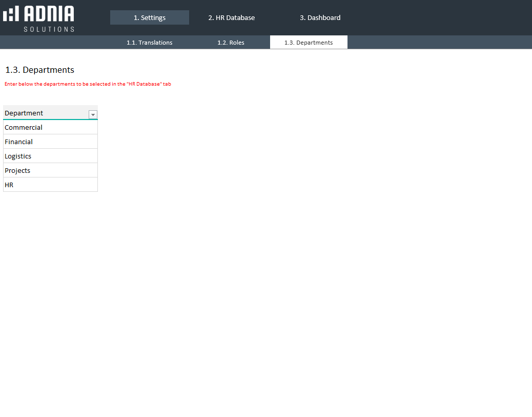Open the Department column filter dropdown arrow
Viewport: 532px width, 417px height.
(93, 115)
